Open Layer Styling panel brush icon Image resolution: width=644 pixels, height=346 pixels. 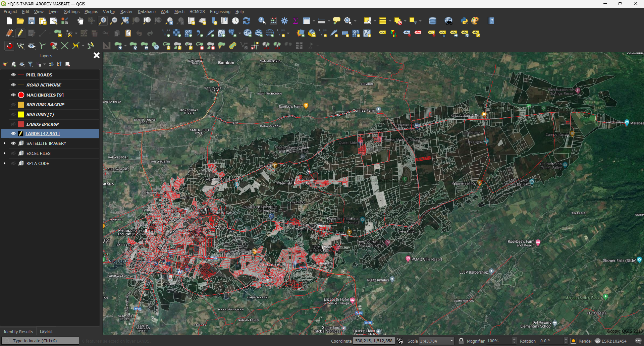click(x=5, y=64)
